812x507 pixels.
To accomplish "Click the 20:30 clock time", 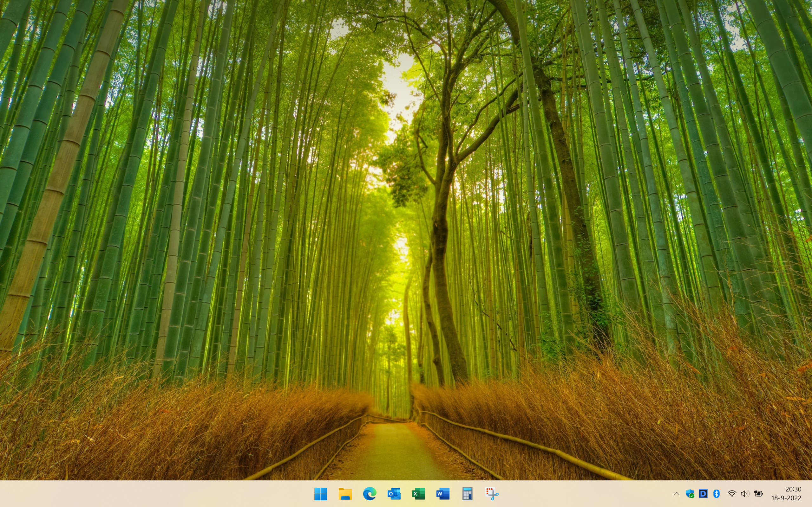I will coord(793,489).
